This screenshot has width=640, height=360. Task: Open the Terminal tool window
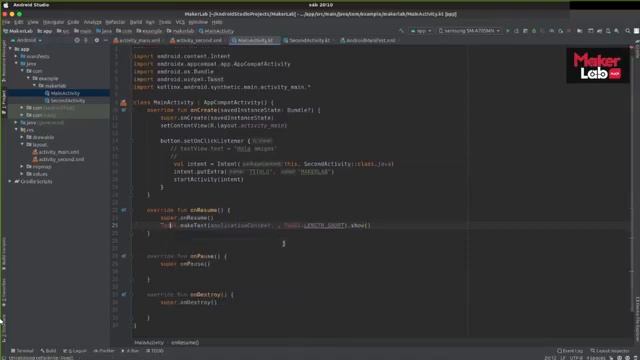point(22,351)
